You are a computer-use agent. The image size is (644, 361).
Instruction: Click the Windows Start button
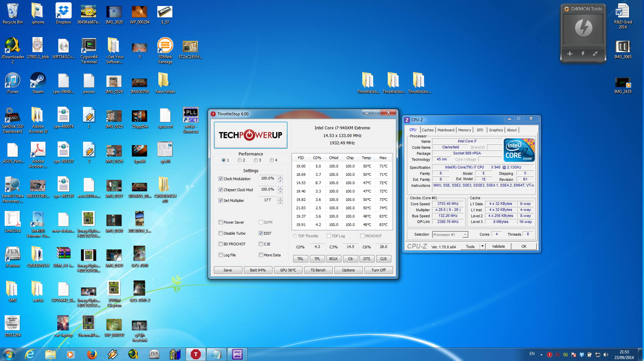[9, 354]
